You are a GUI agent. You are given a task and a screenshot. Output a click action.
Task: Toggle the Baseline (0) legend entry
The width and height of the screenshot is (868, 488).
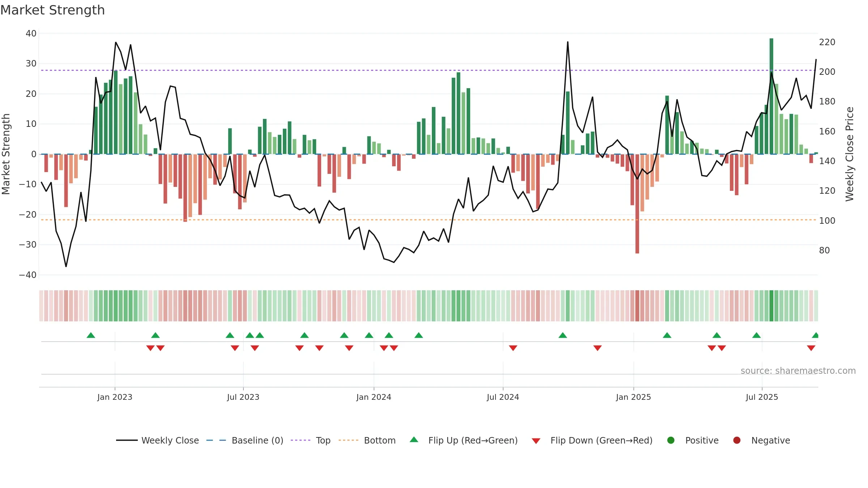pos(245,440)
